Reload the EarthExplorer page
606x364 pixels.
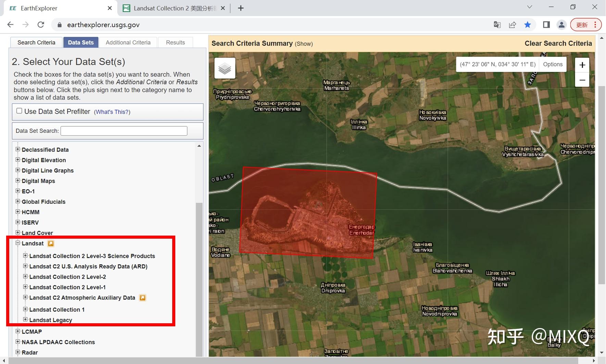tap(41, 25)
